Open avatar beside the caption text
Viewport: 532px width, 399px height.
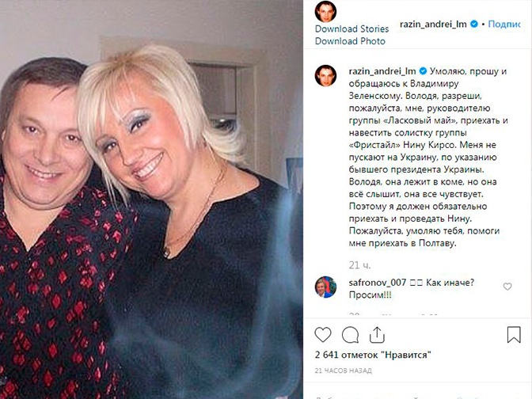pos(325,76)
